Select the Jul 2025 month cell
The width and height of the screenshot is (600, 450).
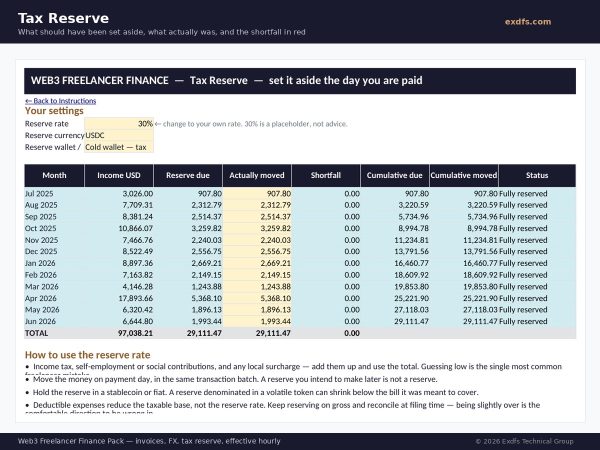tap(54, 194)
